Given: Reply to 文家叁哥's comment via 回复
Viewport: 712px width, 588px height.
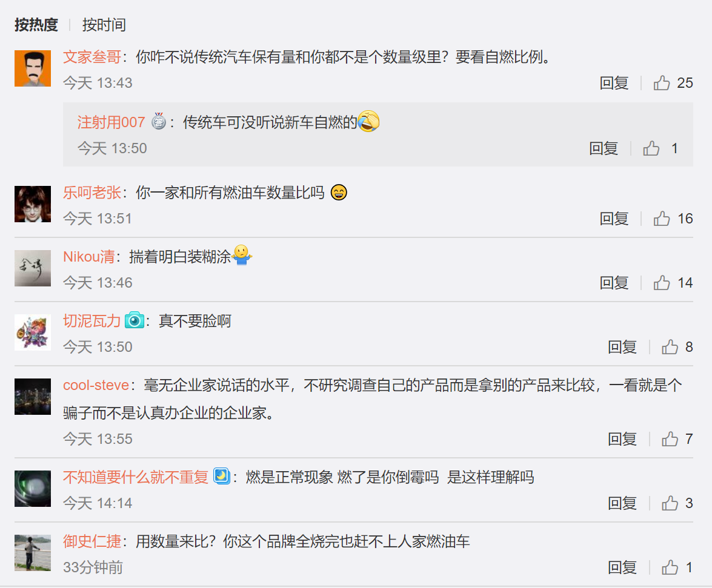Looking at the screenshot, I should tap(614, 83).
